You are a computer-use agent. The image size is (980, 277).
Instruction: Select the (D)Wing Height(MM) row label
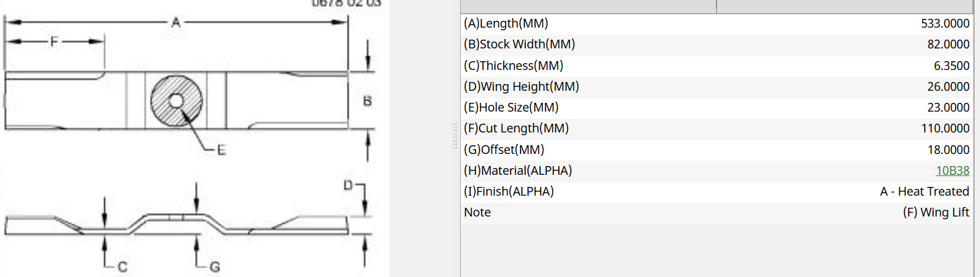pos(521,86)
